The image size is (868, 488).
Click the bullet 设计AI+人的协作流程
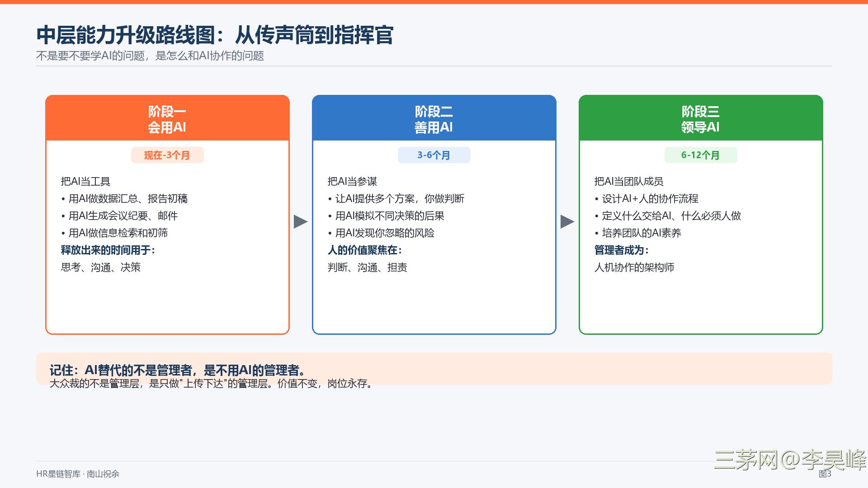pyautogui.click(x=646, y=198)
